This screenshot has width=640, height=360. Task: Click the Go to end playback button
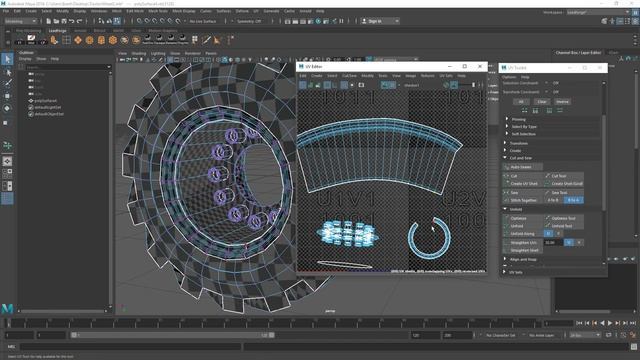(633, 323)
